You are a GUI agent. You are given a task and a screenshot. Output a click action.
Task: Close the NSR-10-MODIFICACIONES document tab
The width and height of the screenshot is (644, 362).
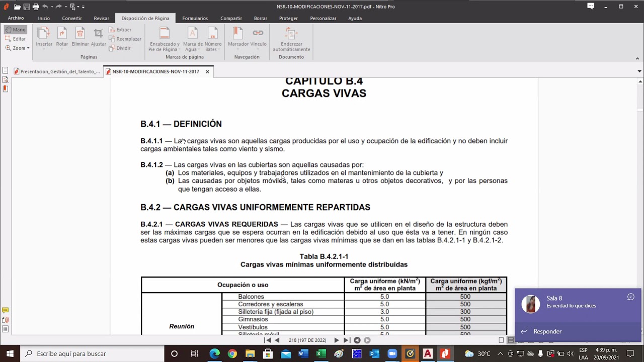[207, 71]
